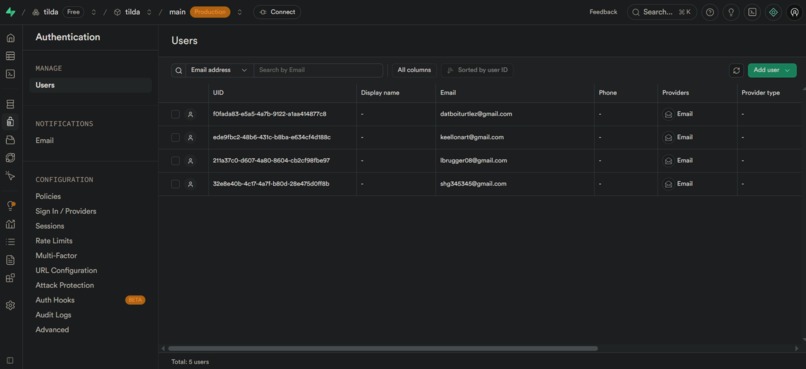Open the Logs list sidebar icon
Image resolution: width=806 pixels, height=369 pixels.
(10, 242)
